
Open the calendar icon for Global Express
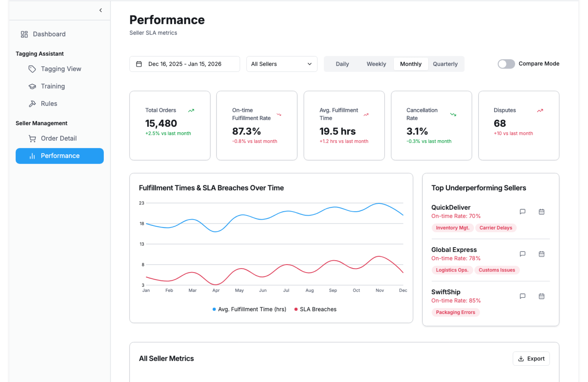click(541, 254)
